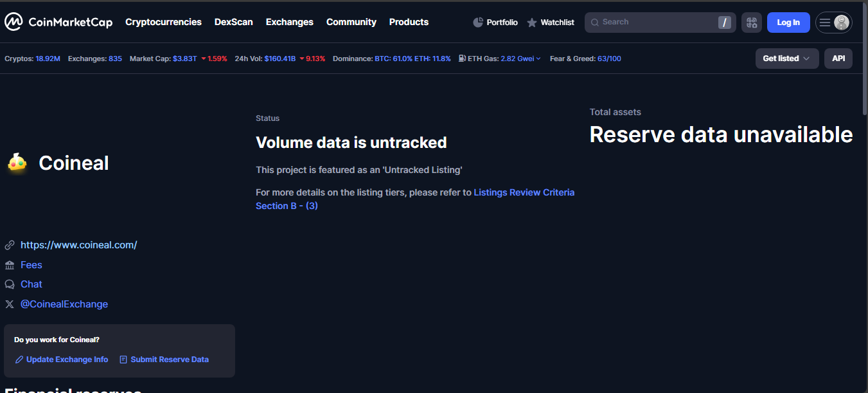The width and height of the screenshot is (868, 393).
Task: Click the bank icon beside Fees
Action: 10,265
